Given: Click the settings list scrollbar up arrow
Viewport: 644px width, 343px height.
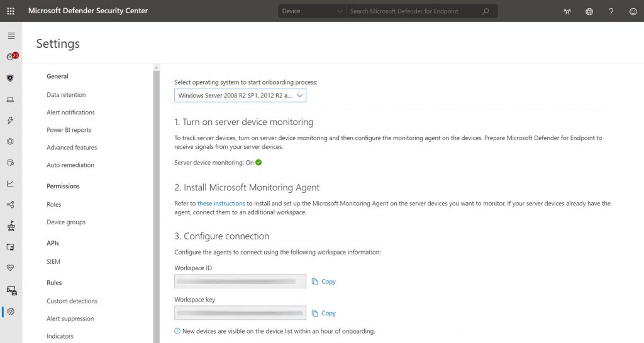Looking at the screenshot, I should [x=157, y=67].
